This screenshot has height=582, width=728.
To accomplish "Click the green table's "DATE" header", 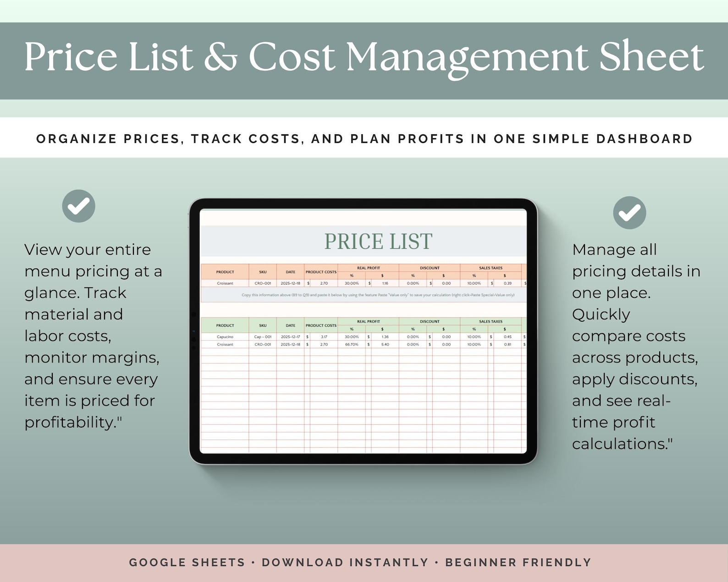I will (x=291, y=325).
